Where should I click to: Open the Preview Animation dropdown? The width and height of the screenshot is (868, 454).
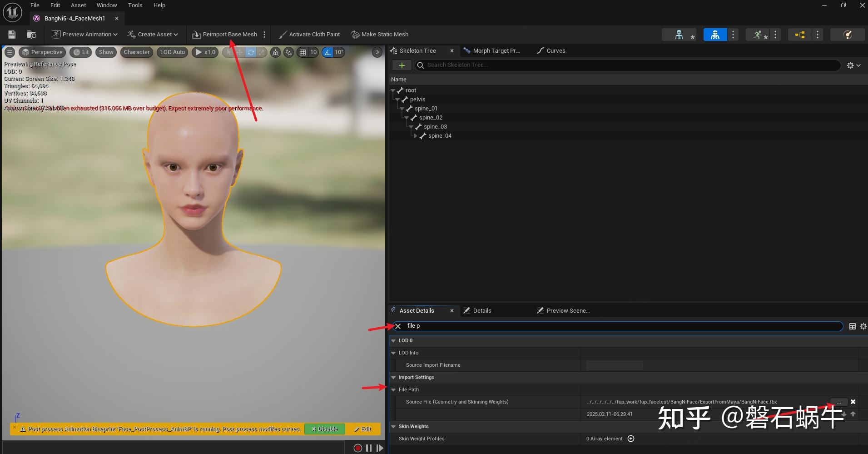click(x=84, y=35)
